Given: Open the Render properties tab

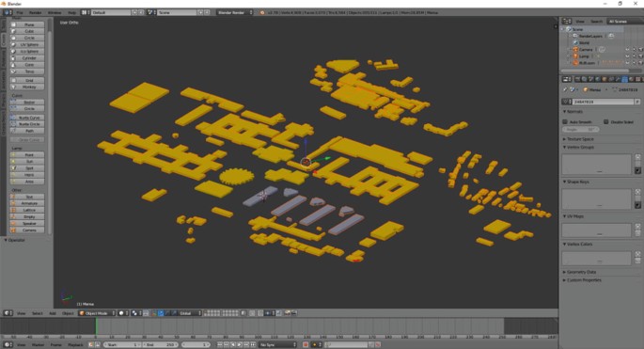Looking at the screenshot, I should 578,79.
